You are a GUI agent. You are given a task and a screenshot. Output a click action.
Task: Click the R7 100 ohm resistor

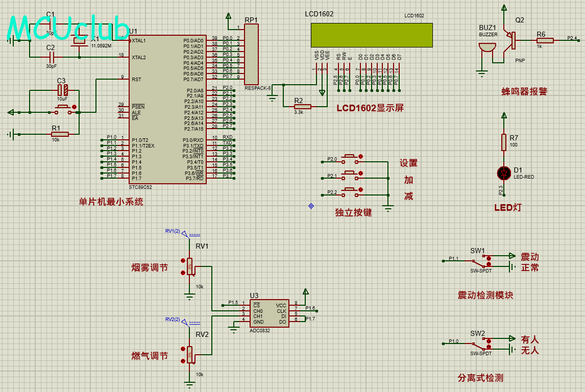coord(504,142)
